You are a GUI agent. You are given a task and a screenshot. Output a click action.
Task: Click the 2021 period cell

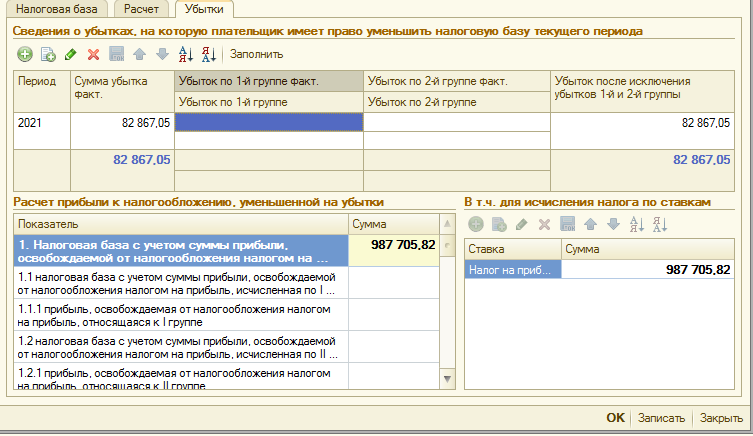tap(36, 122)
